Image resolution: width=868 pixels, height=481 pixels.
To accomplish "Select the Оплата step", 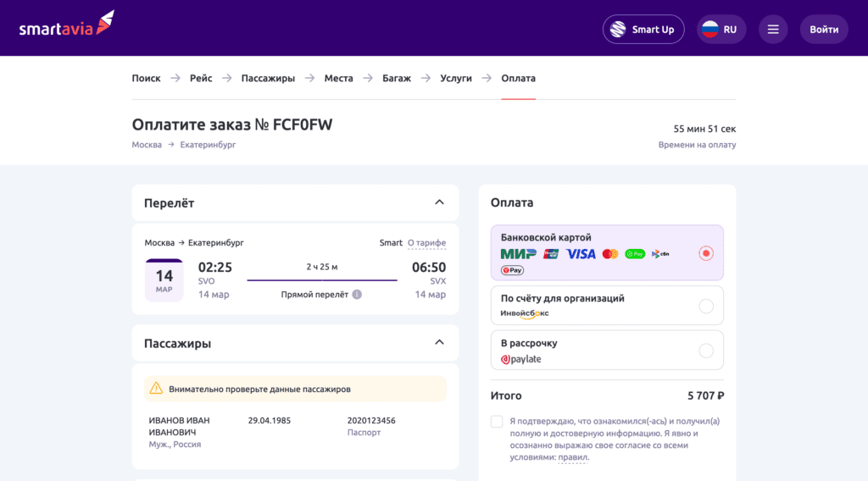I will pyautogui.click(x=518, y=79).
